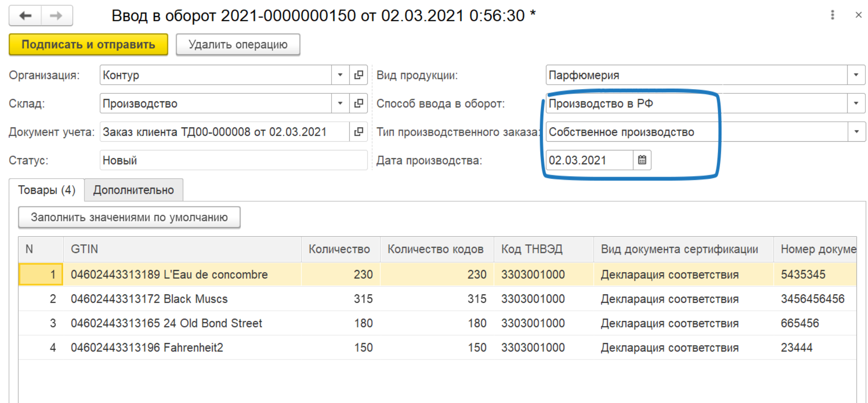Open the Дата производства calendar picker
868x403 pixels.
642,160
